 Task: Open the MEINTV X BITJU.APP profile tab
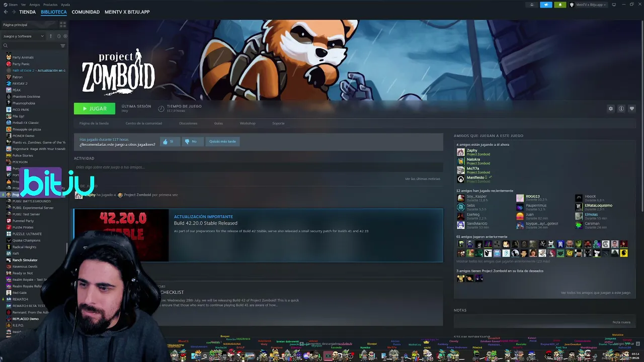point(127,12)
